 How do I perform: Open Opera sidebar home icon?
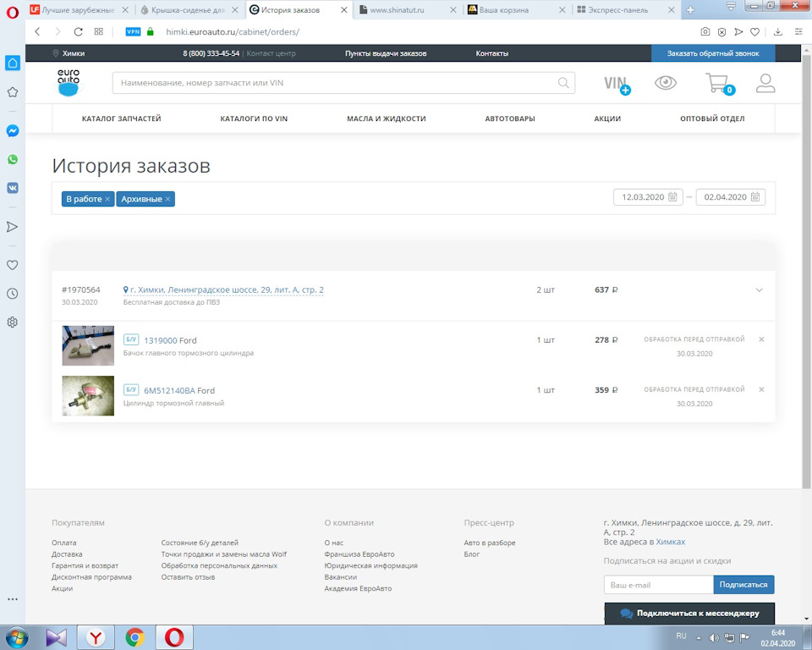[x=13, y=63]
